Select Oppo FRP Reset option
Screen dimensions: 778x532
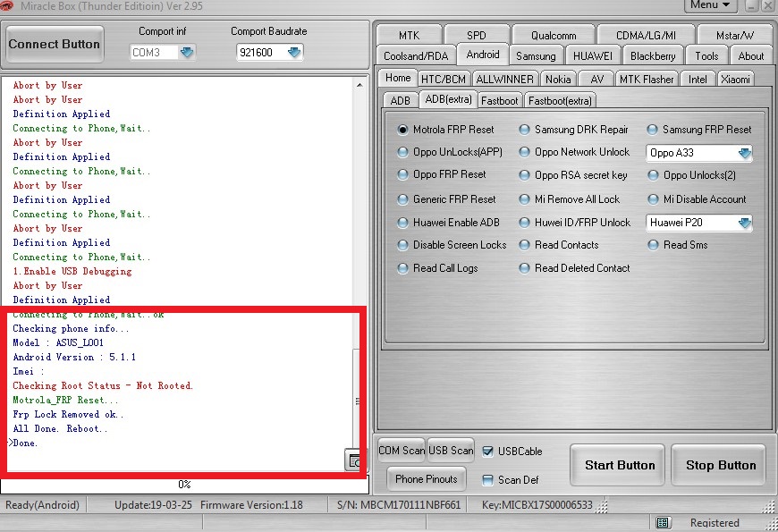click(x=403, y=174)
